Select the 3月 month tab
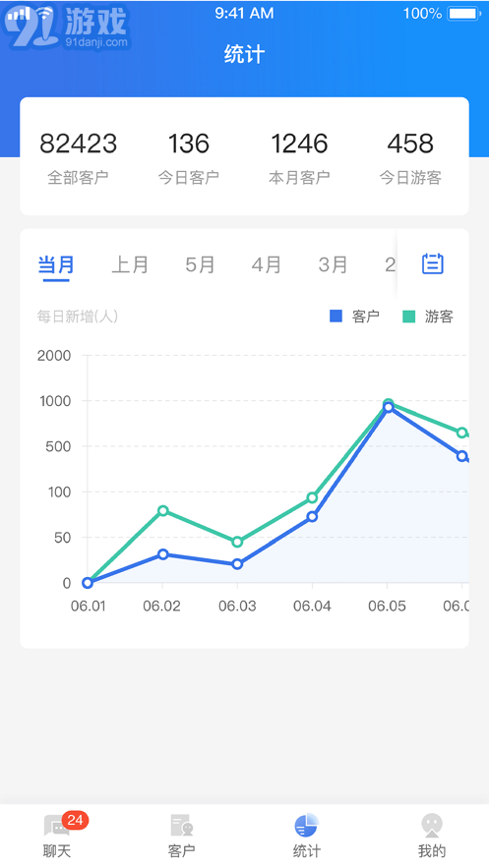 (333, 264)
